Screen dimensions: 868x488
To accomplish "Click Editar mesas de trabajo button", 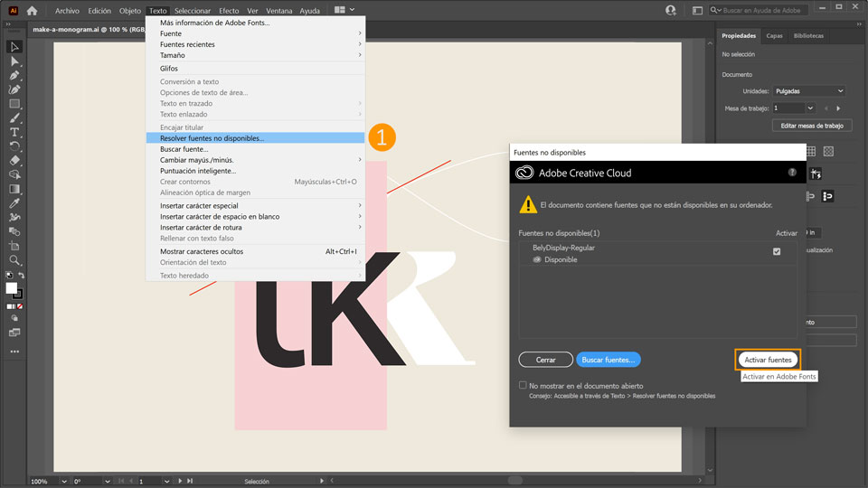I will [x=812, y=126].
